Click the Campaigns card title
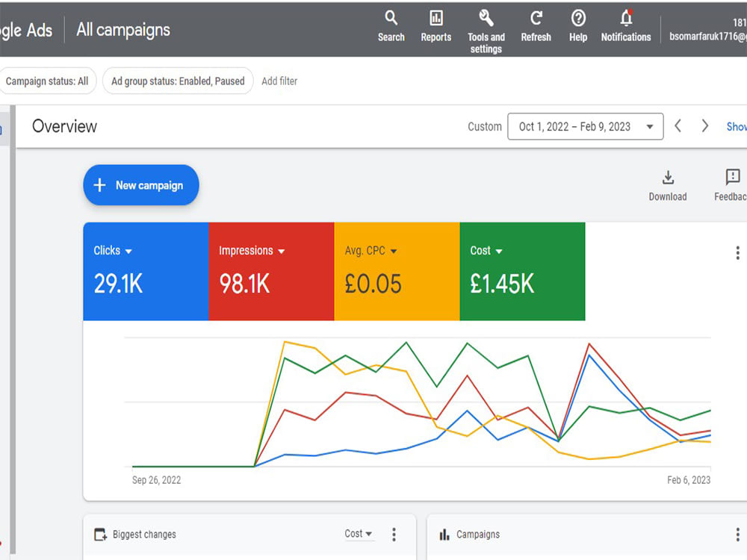747x560 pixels. [478, 535]
